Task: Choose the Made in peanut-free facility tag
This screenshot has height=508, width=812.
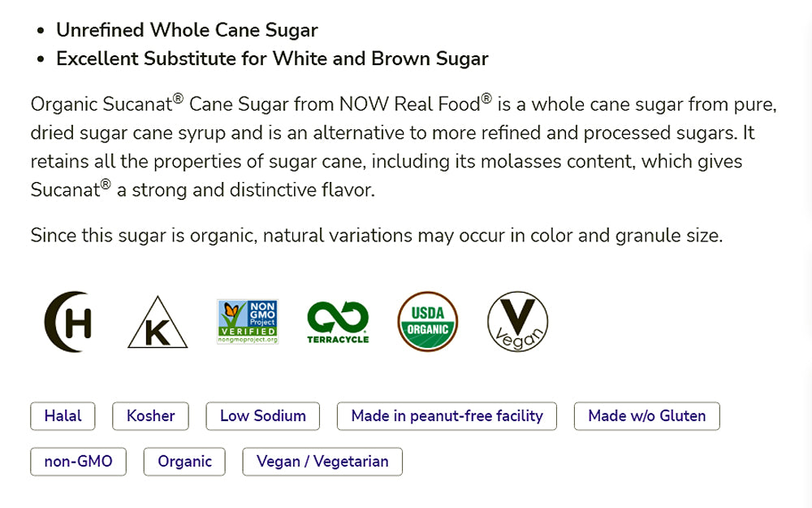Action: (x=447, y=416)
